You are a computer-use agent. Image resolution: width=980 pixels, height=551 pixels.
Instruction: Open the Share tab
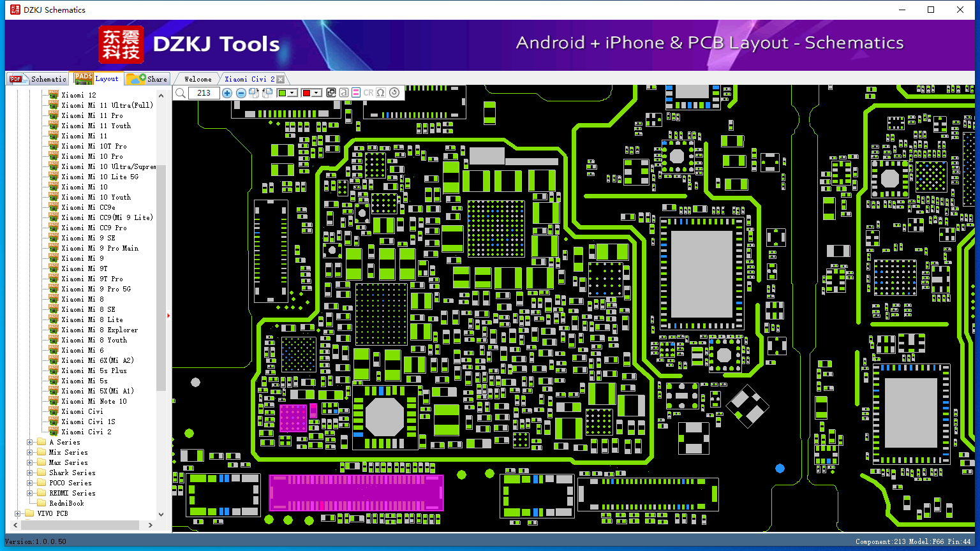click(147, 79)
